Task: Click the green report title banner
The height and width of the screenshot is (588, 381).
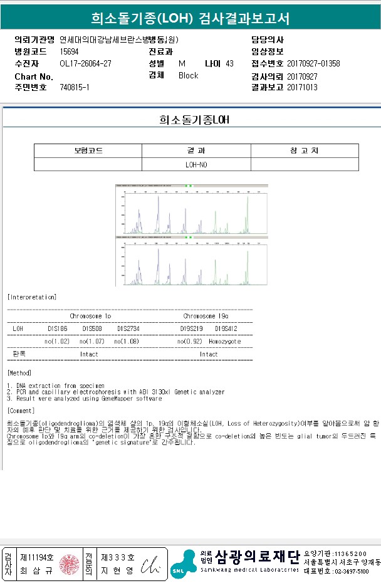Action: (x=190, y=18)
